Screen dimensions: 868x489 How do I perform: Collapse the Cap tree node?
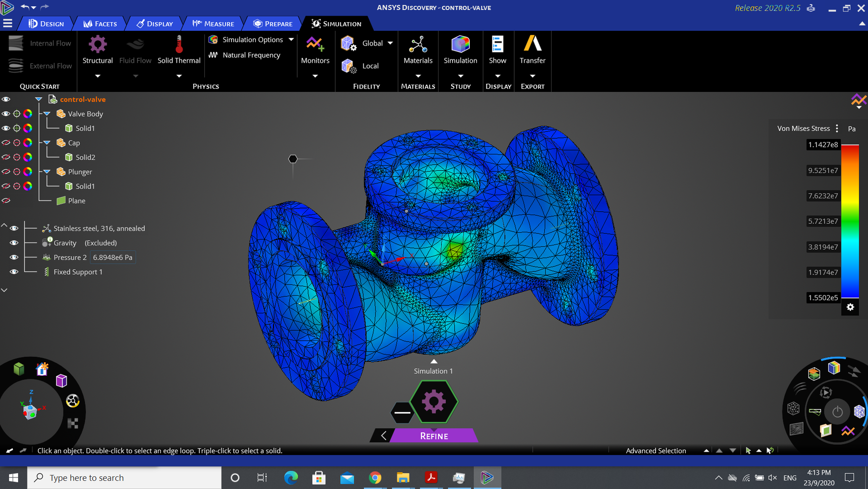47,143
